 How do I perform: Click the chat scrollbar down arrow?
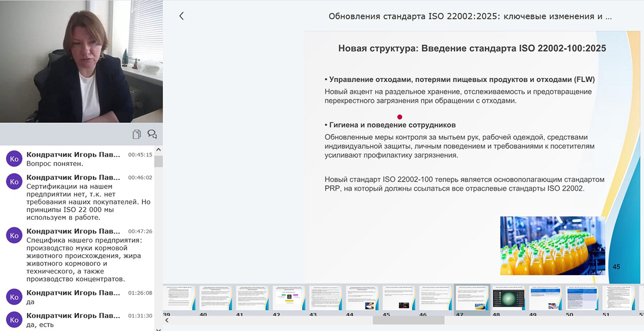[158, 327]
